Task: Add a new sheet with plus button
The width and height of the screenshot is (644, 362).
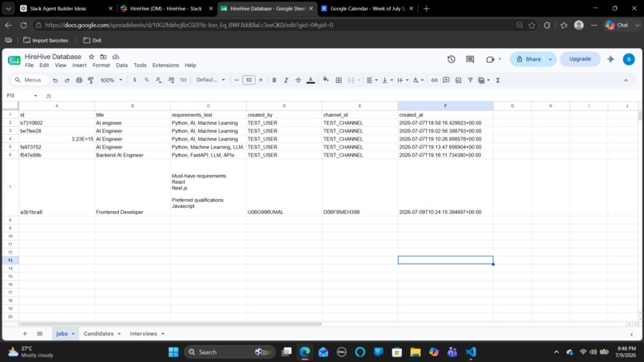Action: (x=25, y=334)
